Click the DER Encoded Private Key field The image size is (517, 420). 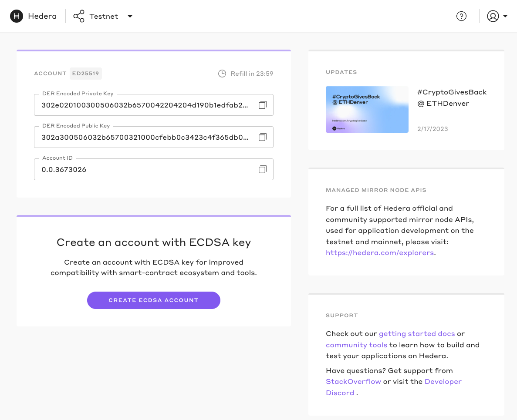click(154, 105)
